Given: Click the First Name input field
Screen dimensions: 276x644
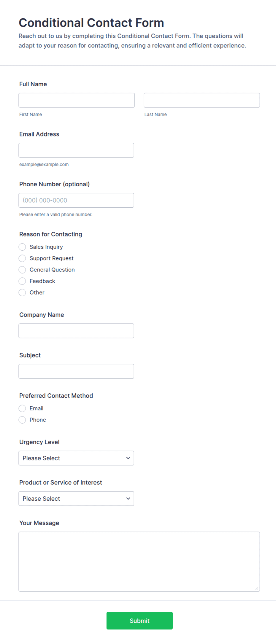Looking at the screenshot, I should click(77, 100).
